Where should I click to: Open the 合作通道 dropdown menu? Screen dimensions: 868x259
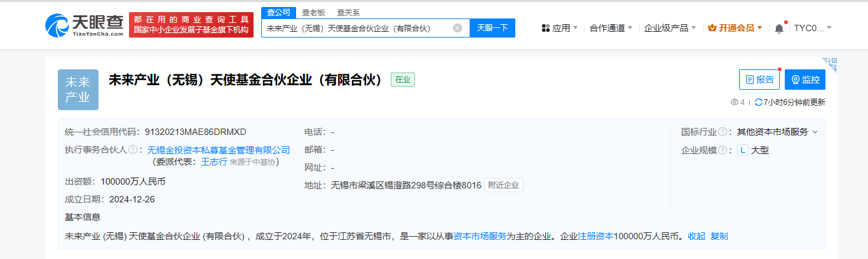coord(611,28)
